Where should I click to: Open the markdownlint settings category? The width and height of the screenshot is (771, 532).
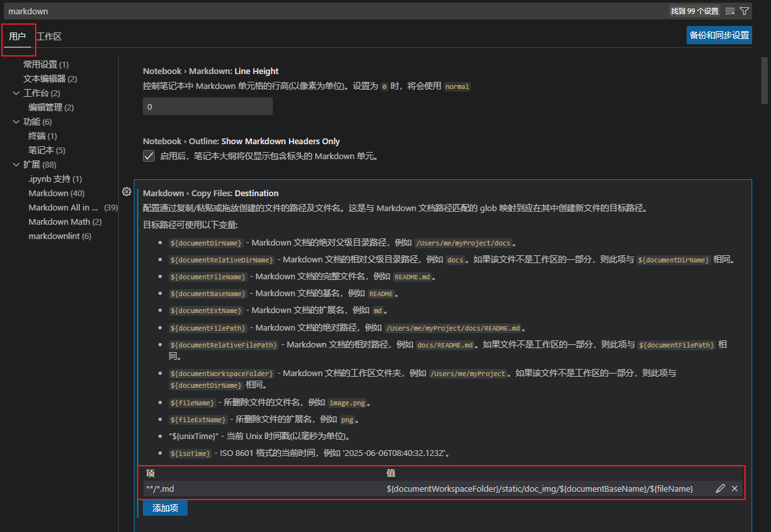[x=54, y=236]
